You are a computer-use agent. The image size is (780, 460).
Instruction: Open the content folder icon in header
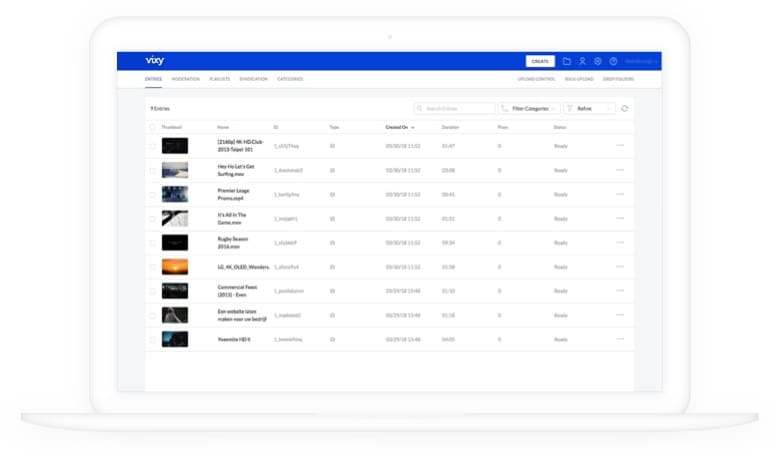pos(567,61)
